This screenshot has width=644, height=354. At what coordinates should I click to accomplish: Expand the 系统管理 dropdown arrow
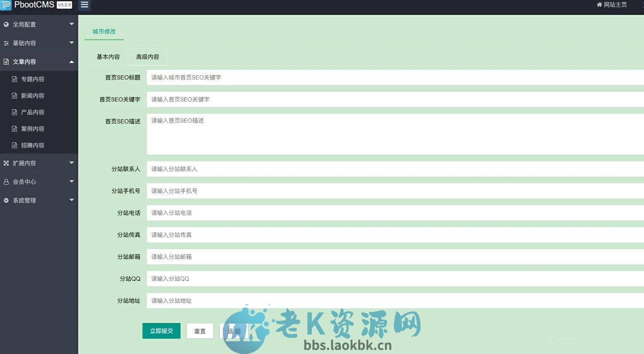(x=71, y=200)
